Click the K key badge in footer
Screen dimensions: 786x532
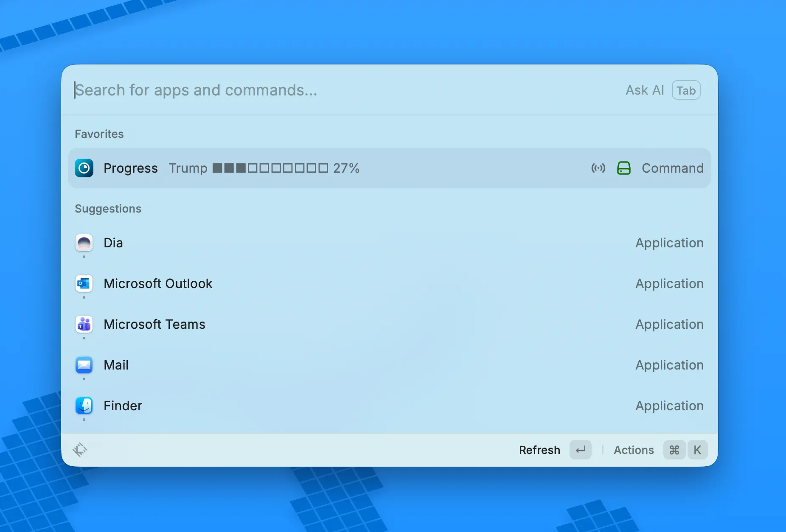pyautogui.click(x=697, y=450)
